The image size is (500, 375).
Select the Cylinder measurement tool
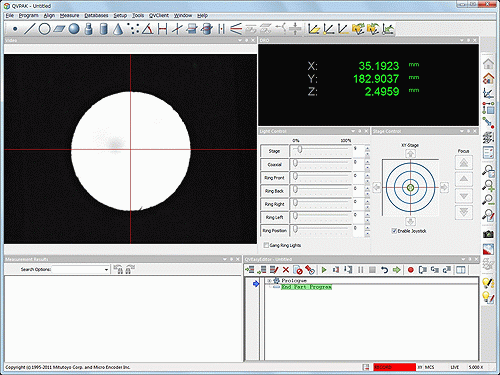pos(104,29)
